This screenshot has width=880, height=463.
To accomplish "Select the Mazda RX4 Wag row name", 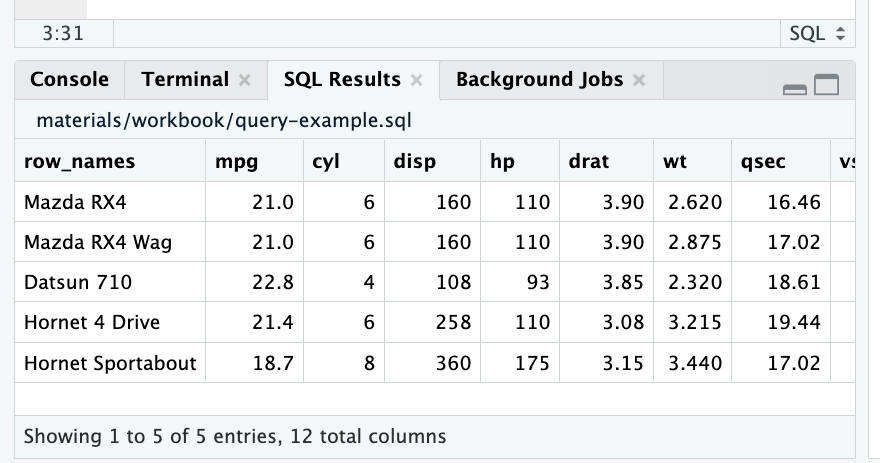I will [x=98, y=243].
